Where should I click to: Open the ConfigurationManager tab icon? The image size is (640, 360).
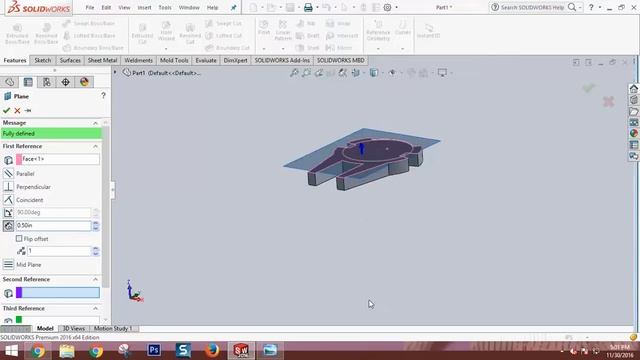coord(47,82)
